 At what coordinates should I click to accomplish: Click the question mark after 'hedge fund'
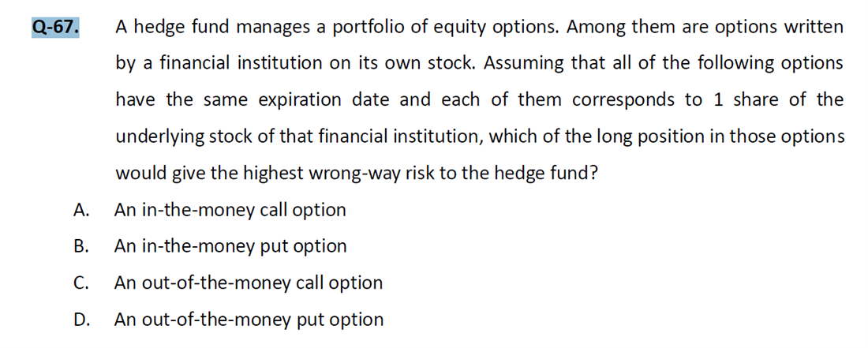(x=593, y=174)
